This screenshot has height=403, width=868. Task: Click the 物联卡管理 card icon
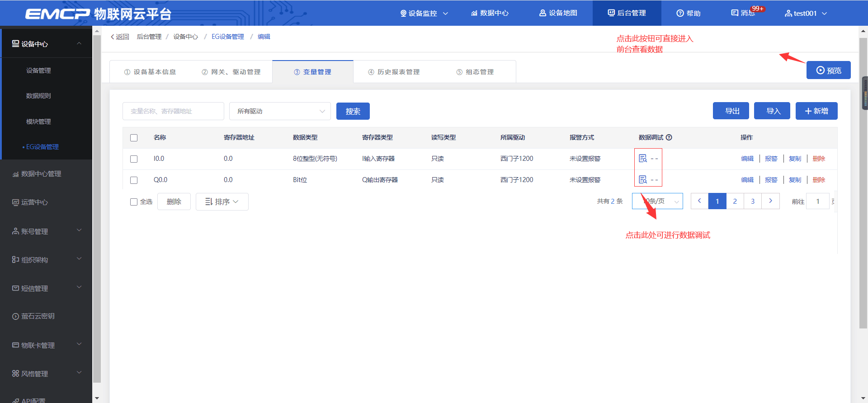[x=15, y=345]
